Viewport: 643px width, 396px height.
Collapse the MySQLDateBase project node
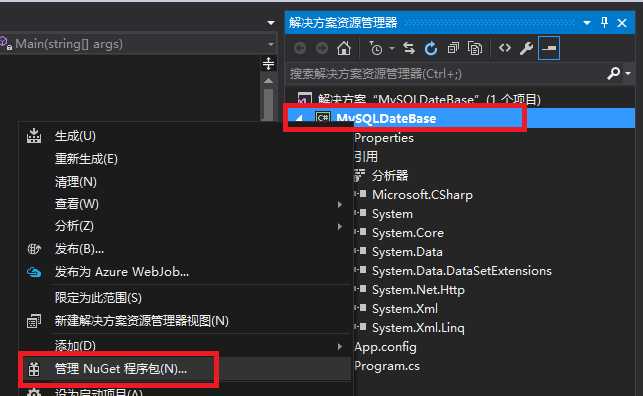[x=299, y=118]
